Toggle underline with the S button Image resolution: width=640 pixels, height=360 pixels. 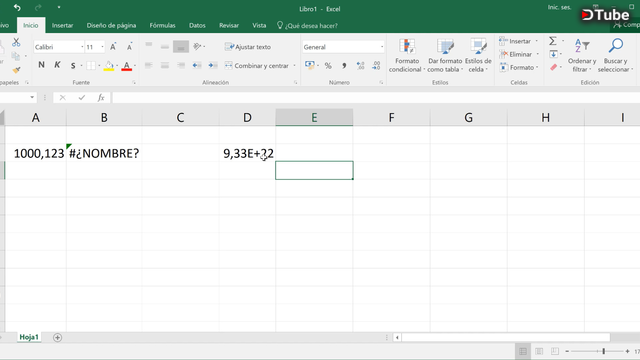point(73,65)
